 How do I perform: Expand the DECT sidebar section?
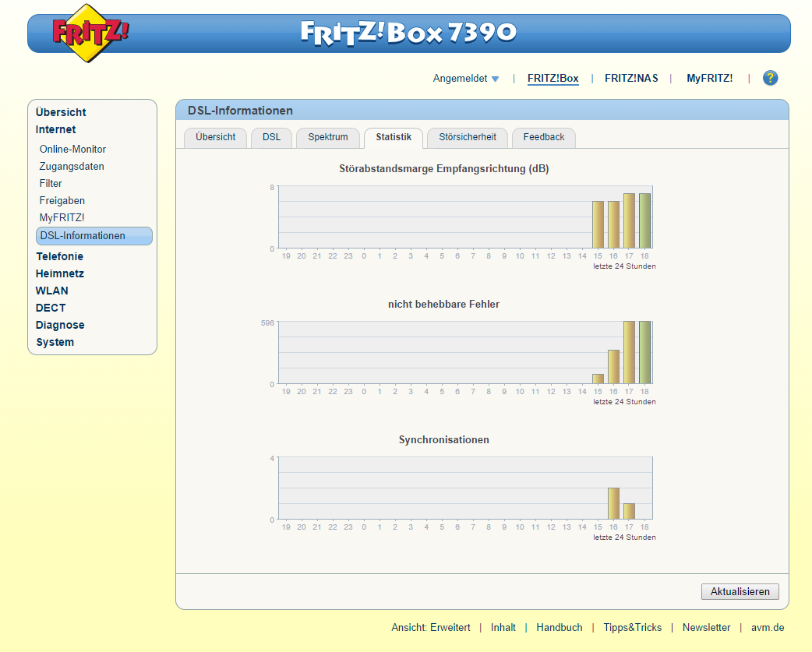pos(50,308)
